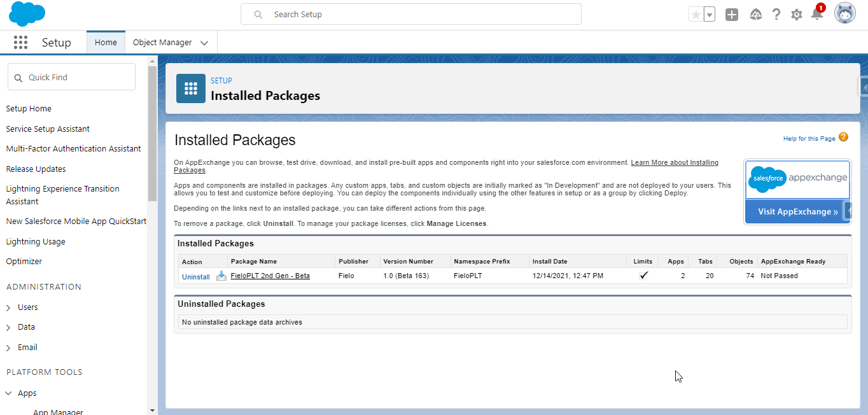Screen dimensions: 868x415
Task: Click the sidebar scrollbar up arrow
Action: [x=152, y=61]
